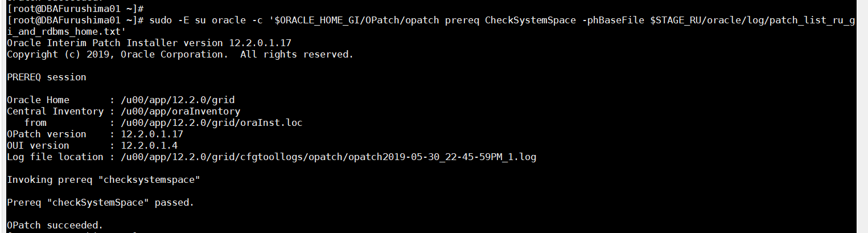This screenshot has width=868, height=233.
Task: Click the Central Inventory path oraInventory
Action: pos(180,112)
